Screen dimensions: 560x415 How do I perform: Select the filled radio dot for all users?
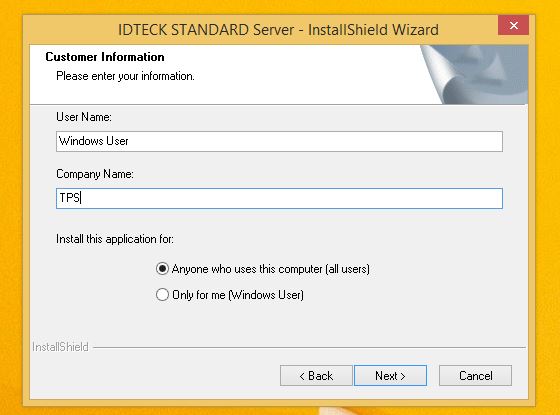(x=162, y=269)
